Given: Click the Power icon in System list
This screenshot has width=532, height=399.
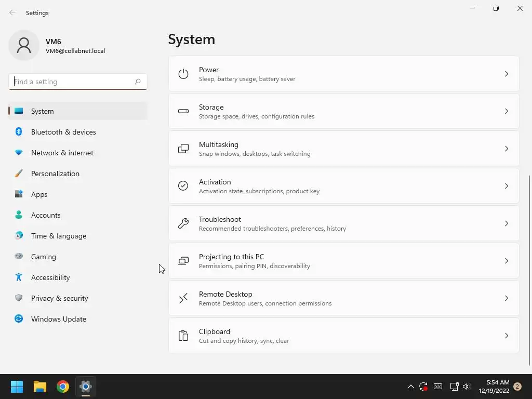Looking at the screenshot, I should [x=183, y=74].
